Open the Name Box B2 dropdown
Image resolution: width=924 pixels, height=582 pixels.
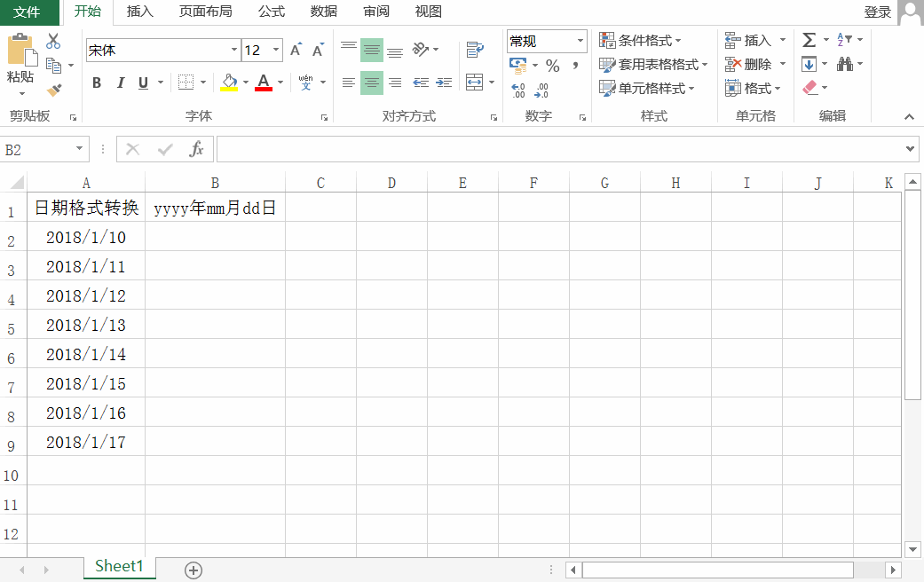79,149
